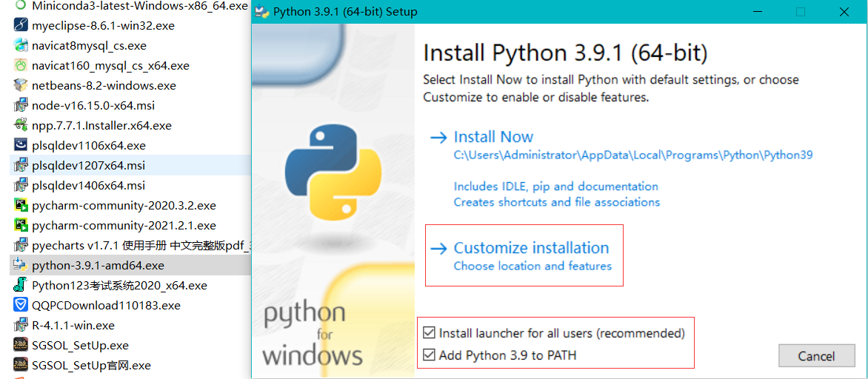Click the pycharm-community-2020.3.2.exe file icon

21,205
